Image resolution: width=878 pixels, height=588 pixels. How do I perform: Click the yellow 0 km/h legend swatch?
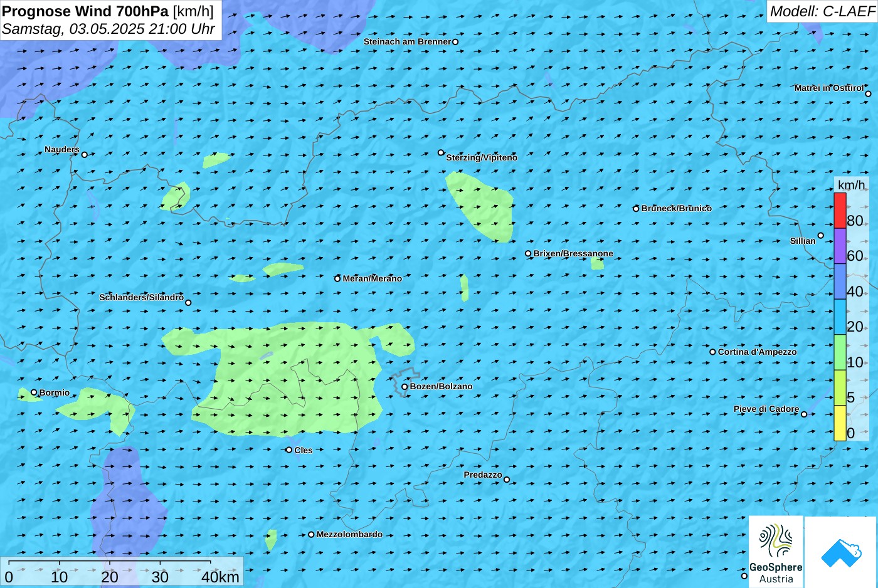pyautogui.click(x=840, y=423)
